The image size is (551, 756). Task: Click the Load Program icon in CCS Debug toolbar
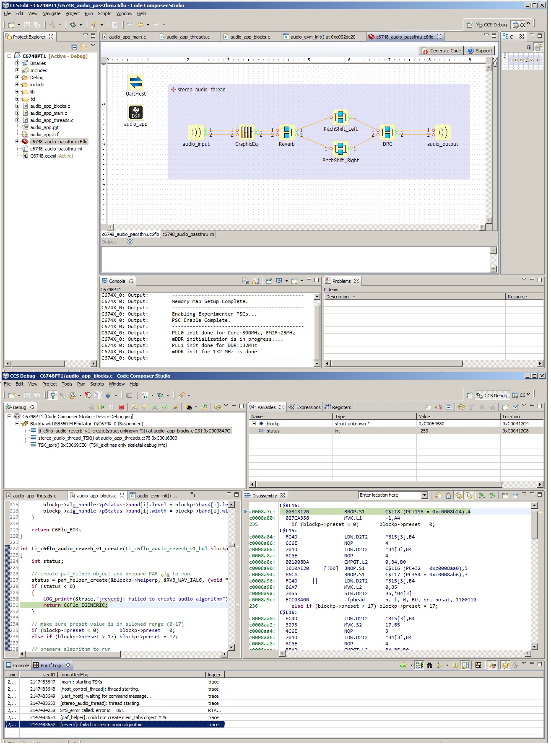click(x=73, y=395)
